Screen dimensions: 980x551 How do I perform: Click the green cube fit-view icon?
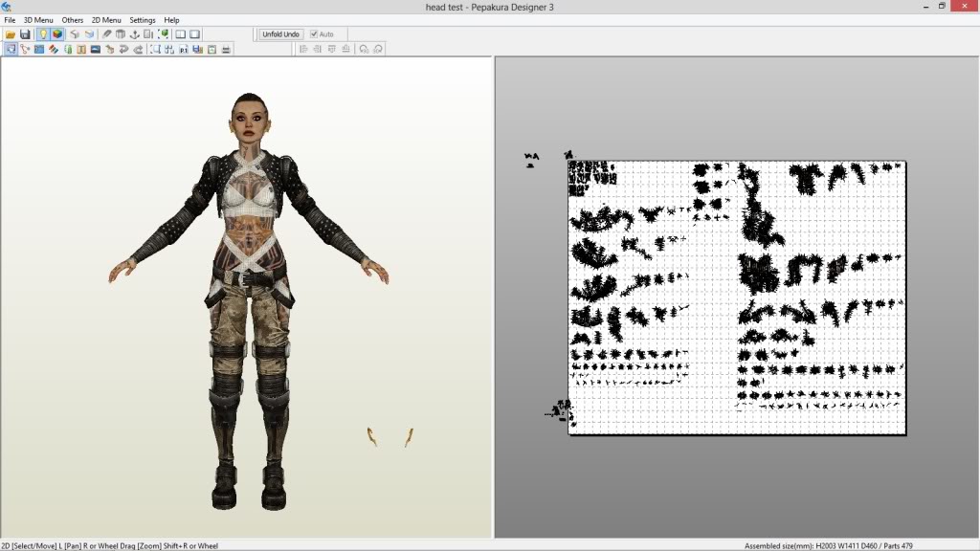163,34
